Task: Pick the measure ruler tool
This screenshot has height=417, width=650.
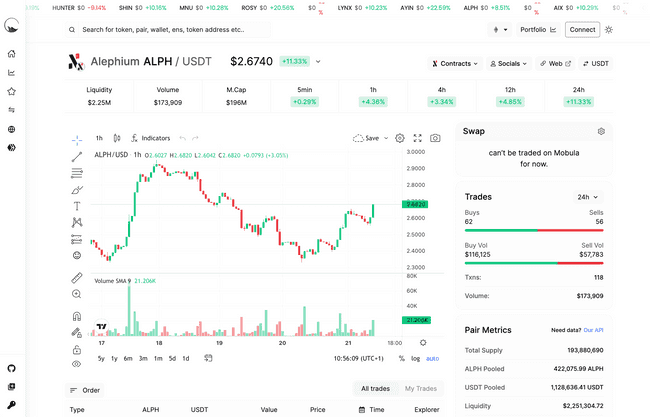Action: pos(77,278)
